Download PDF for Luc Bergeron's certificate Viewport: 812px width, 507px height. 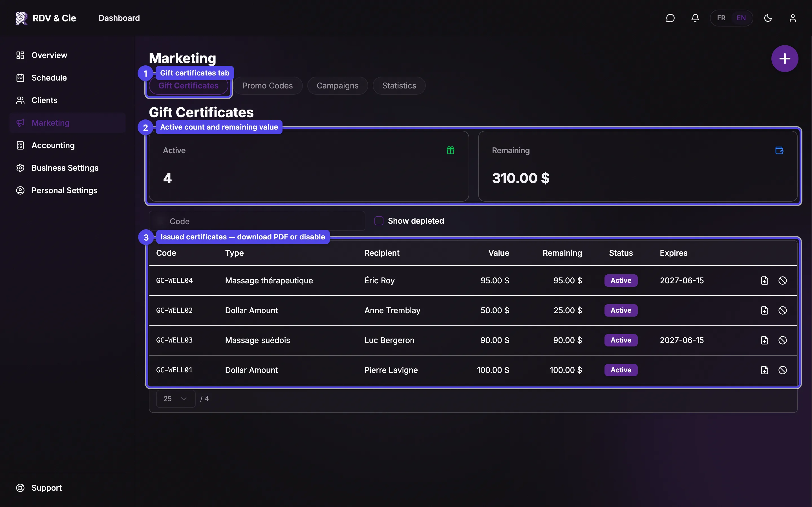(764, 340)
